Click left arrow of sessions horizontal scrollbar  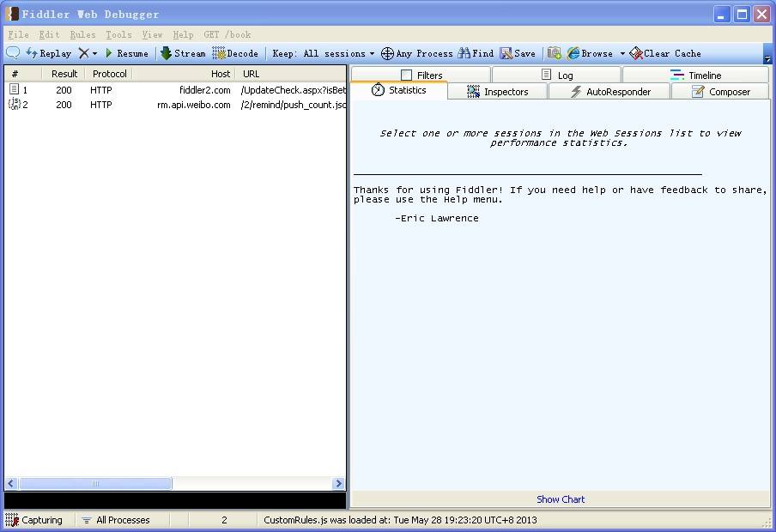click(x=11, y=483)
